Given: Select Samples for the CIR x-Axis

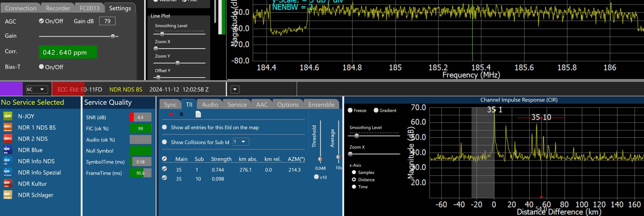Looking at the screenshot, I should [x=354, y=173].
